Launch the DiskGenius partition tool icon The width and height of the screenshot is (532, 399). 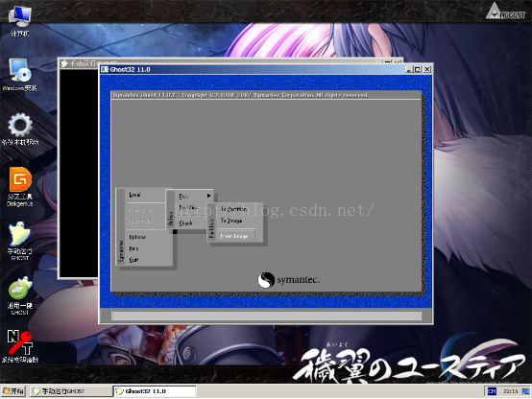point(19,186)
